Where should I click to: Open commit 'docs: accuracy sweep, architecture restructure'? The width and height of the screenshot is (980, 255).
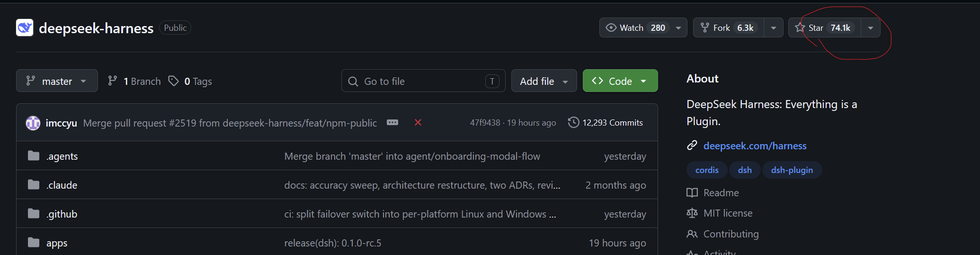click(422, 185)
